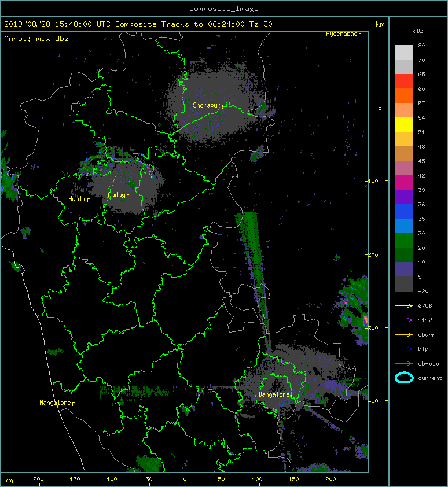This screenshot has height=487, width=448.
Task: Click the bottom axis 200 tick label
Action: tap(331, 479)
